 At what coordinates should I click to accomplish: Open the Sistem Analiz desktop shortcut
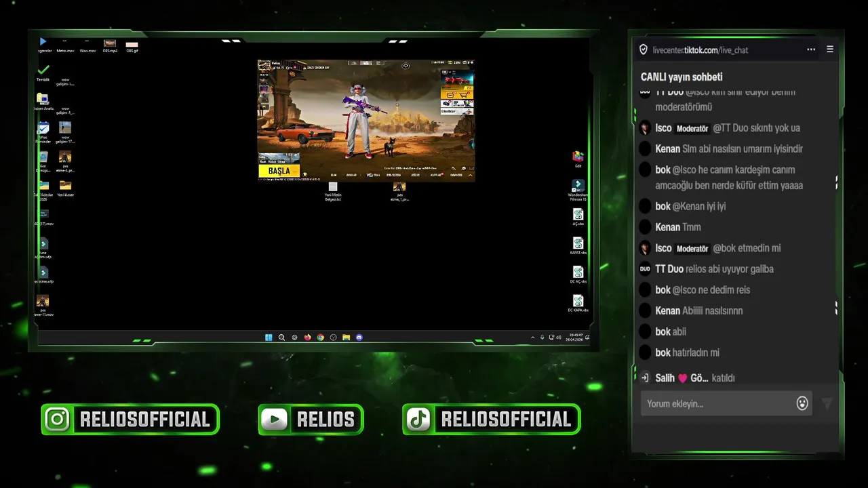(x=43, y=102)
